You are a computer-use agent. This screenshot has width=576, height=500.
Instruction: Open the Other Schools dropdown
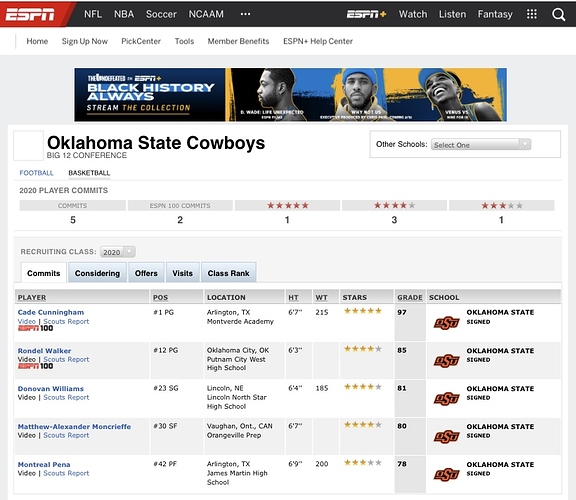click(481, 145)
